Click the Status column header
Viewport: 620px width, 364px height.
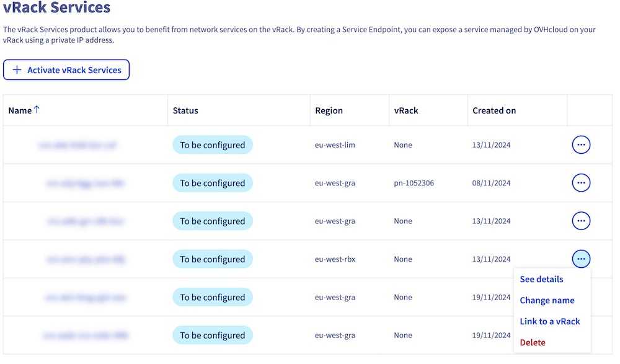tap(185, 110)
